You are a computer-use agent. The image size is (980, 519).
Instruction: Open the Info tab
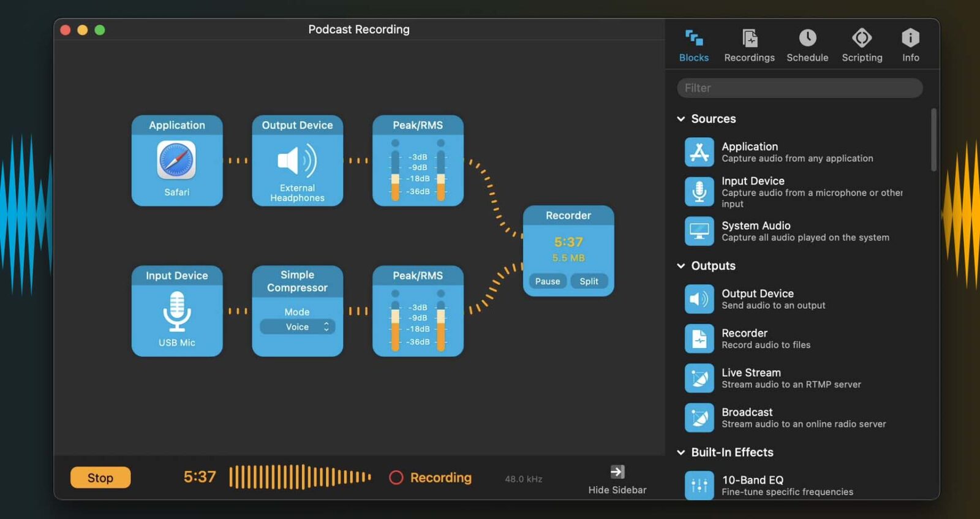[910, 45]
